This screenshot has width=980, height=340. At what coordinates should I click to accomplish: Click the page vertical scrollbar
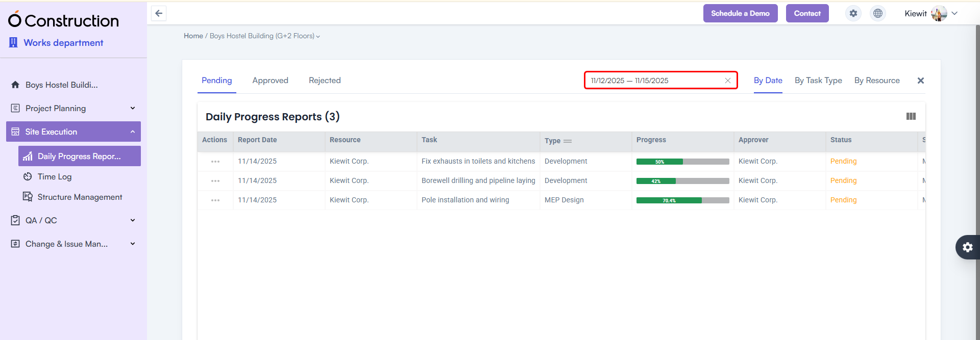tap(977, 182)
